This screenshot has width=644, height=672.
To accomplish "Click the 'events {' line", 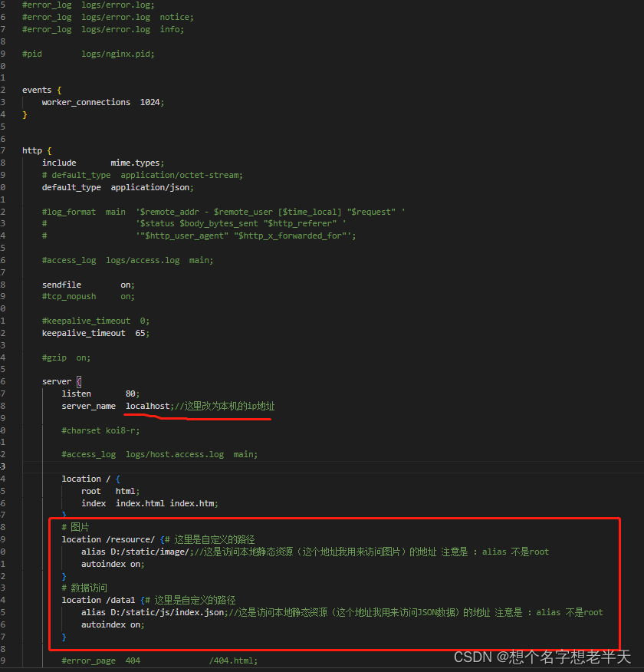I will (x=42, y=90).
